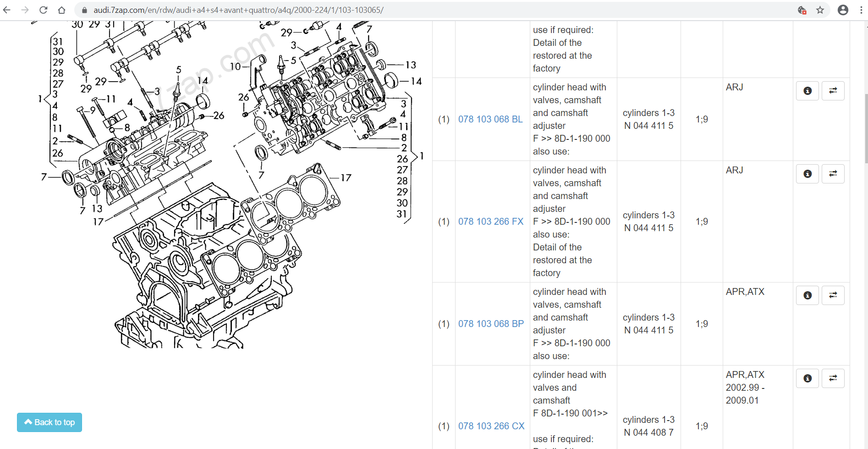Show info for part 078 103 266 CX
Screen dimensions: 868x449
tap(808, 378)
